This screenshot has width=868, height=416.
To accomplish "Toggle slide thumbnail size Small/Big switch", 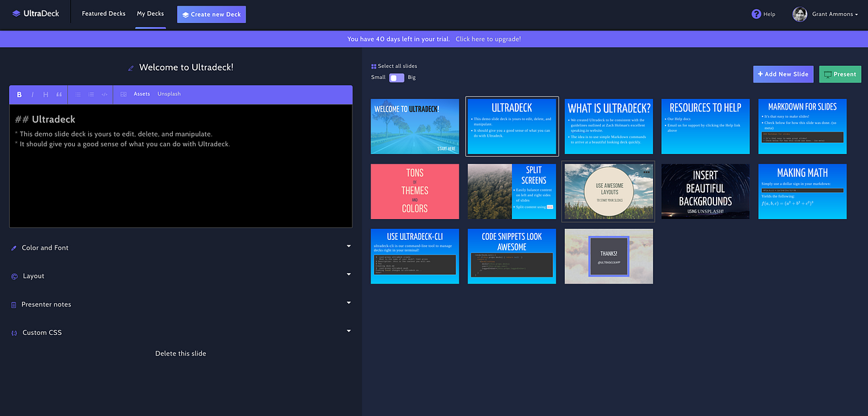I will tap(396, 78).
